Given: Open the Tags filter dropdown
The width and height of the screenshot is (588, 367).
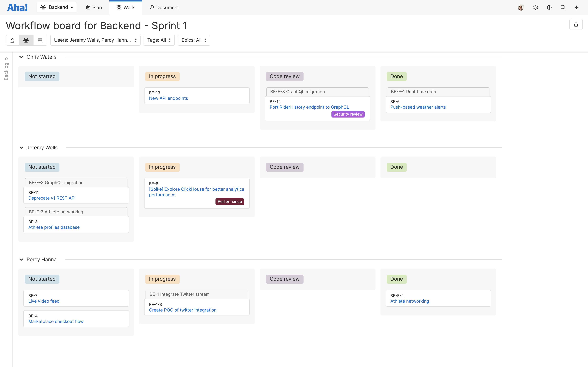Looking at the screenshot, I should 159,40.
